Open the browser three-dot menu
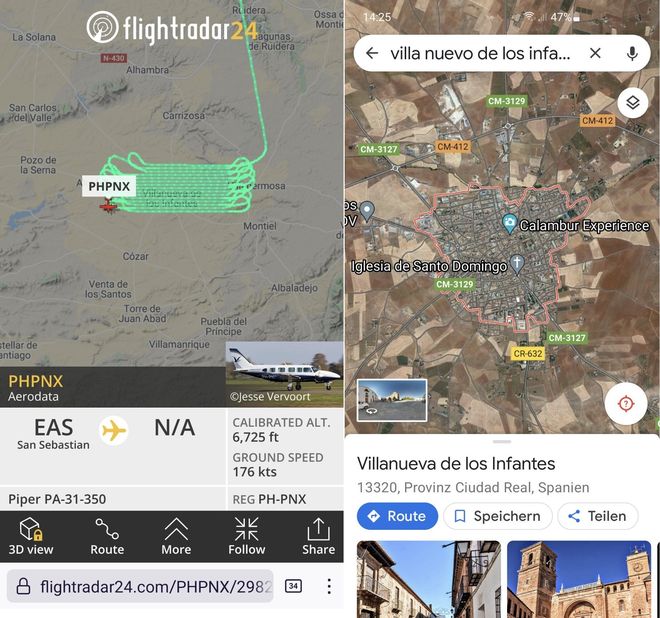The width and height of the screenshot is (660, 618). click(329, 586)
